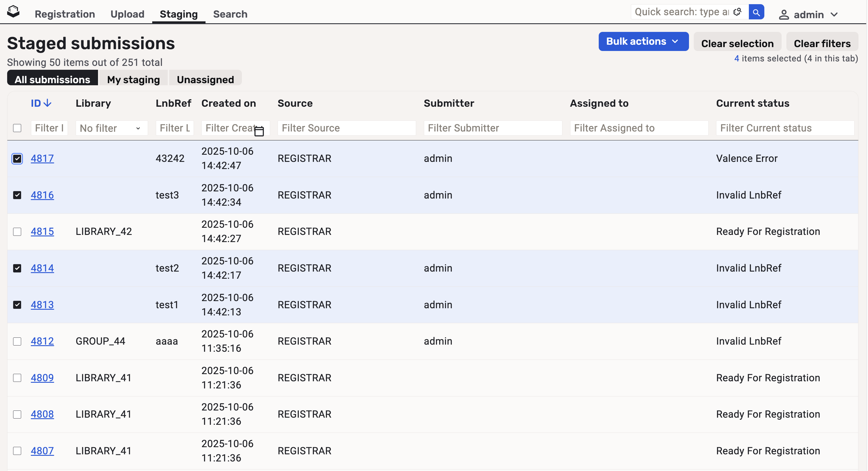The image size is (868, 471).
Task: Open submission link 4816
Action: tap(42, 195)
